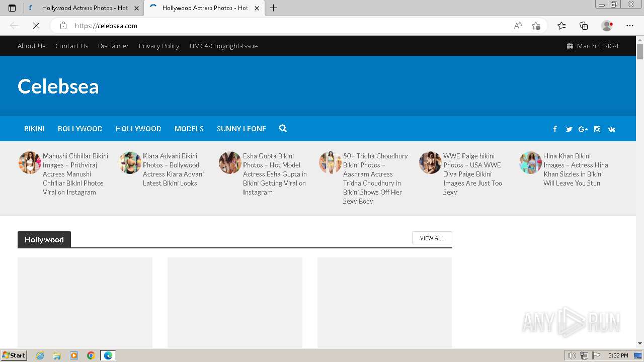Click the volume icon in system tray
The width and height of the screenshot is (644, 362).
pyautogui.click(x=572, y=355)
